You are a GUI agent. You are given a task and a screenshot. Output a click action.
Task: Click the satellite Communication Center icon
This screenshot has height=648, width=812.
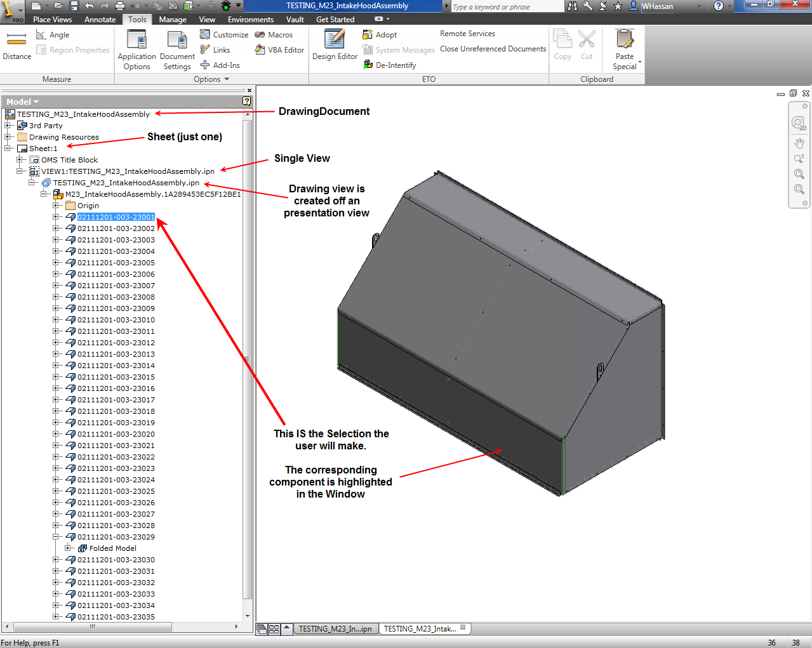(x=603, y=6)
